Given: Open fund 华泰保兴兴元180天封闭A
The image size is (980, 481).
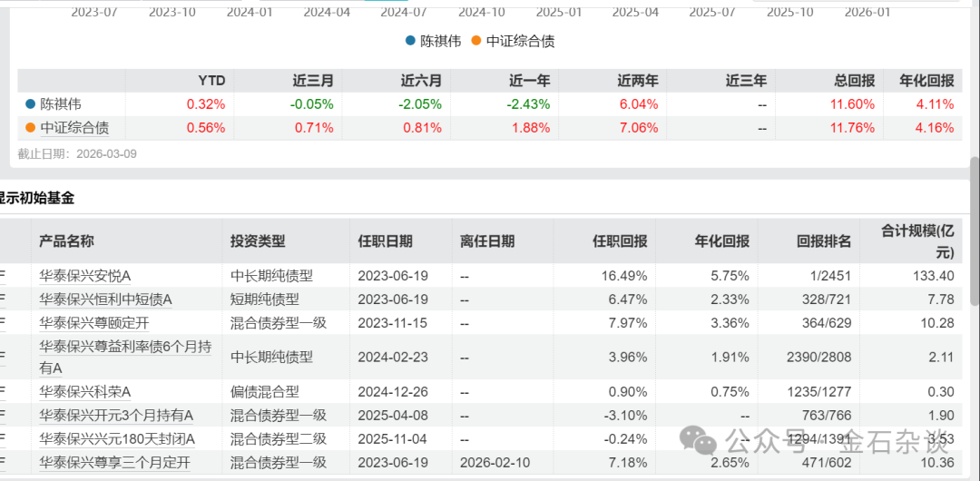Looking at the screenshot, I should coord(117,439).
